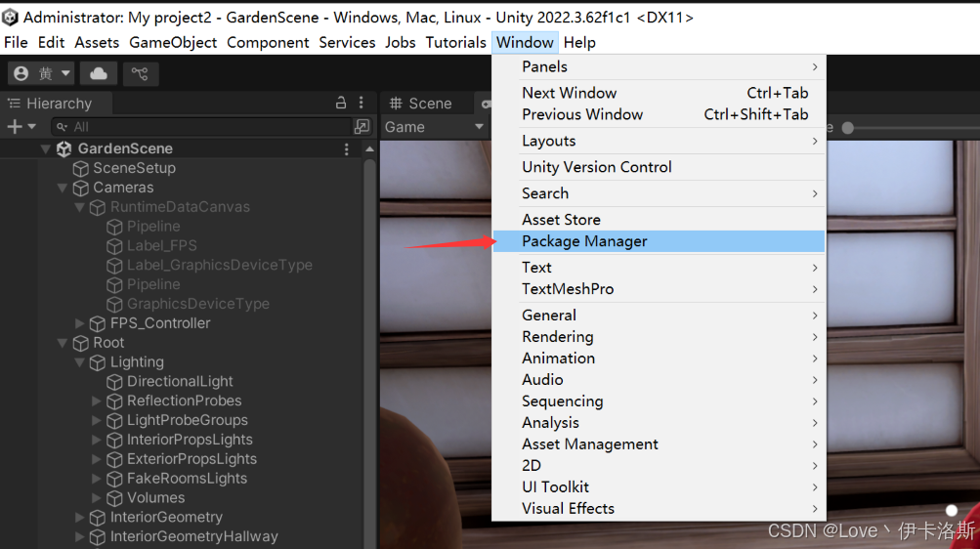Lock the Hierarchy panel
Image resolution: width=980 pixels, height=549 pixels.
[341, 103]
